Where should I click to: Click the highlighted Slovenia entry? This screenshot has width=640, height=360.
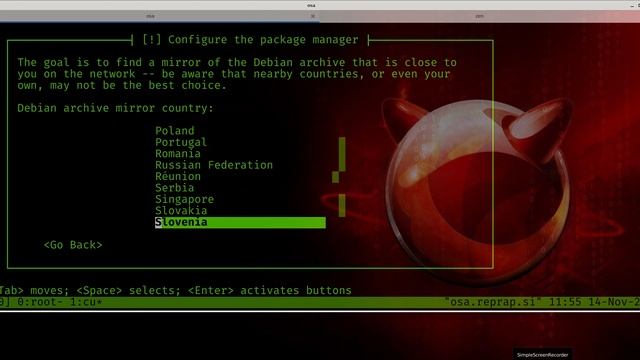point(240,222)
